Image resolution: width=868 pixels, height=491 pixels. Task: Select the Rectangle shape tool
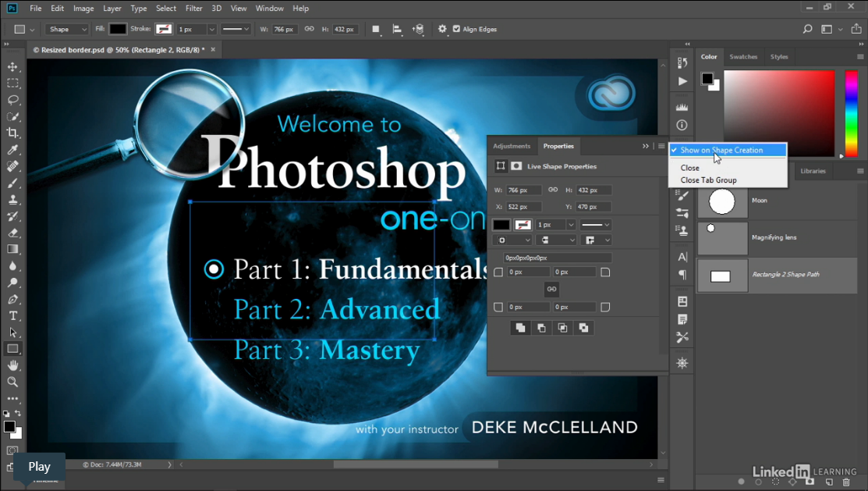(12, 349)
